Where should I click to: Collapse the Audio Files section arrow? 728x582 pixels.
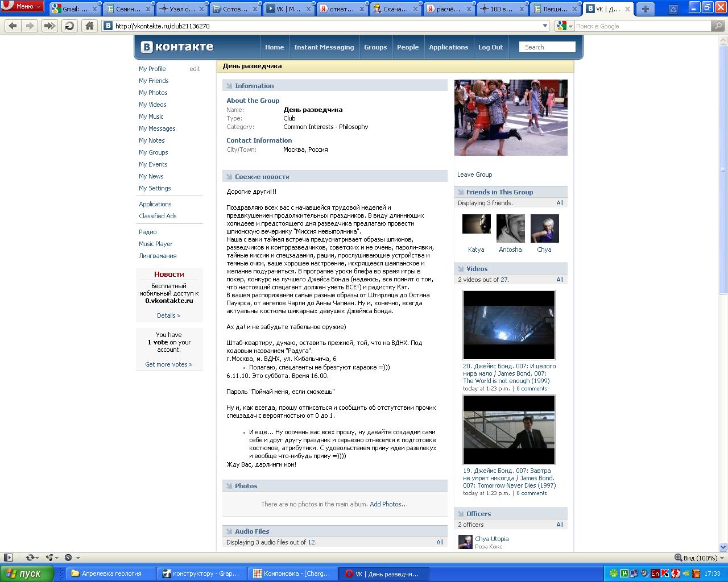pyautogui.click(x=229, y=531)
